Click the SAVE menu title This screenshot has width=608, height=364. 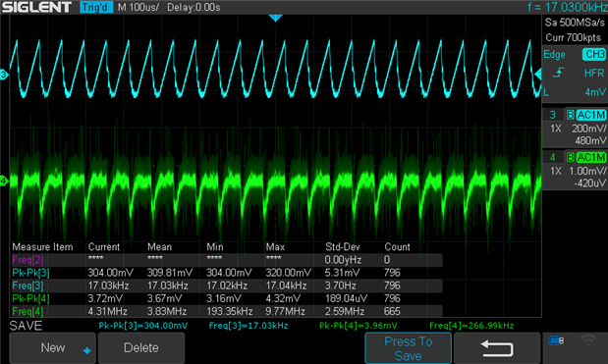pos(26,326)
